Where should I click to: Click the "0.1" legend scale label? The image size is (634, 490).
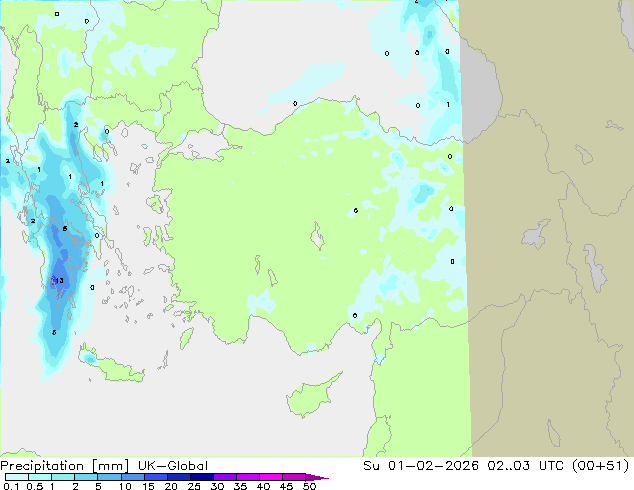11,486
